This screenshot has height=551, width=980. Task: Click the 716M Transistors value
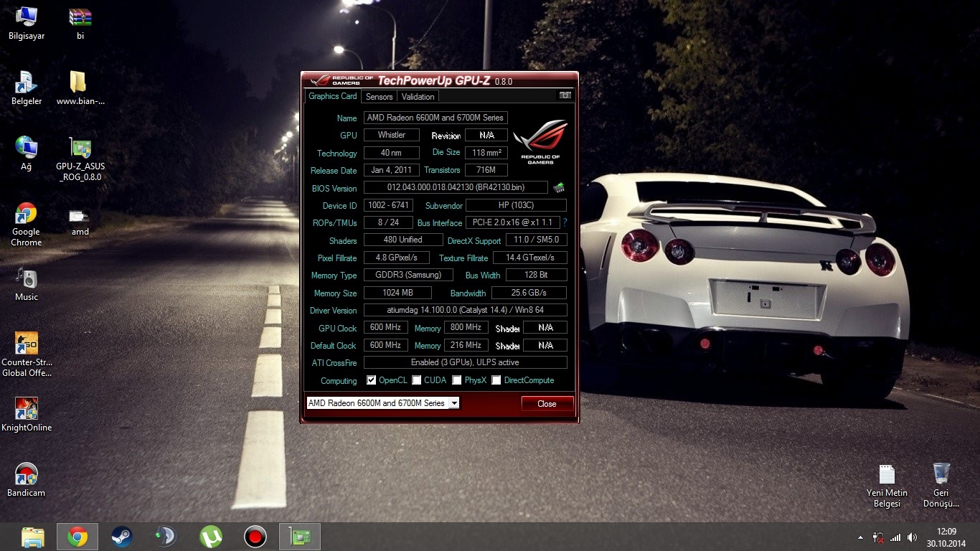(486, 170)
